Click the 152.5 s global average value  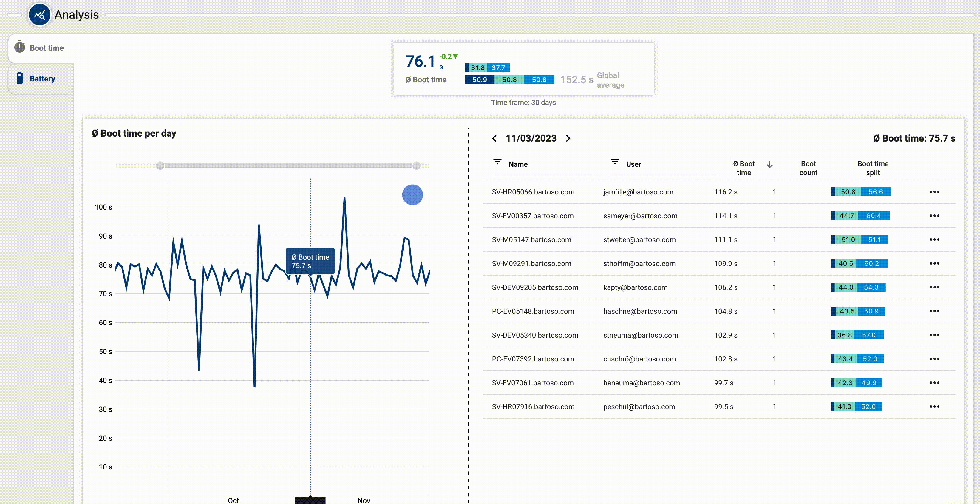tap(577, 80)
